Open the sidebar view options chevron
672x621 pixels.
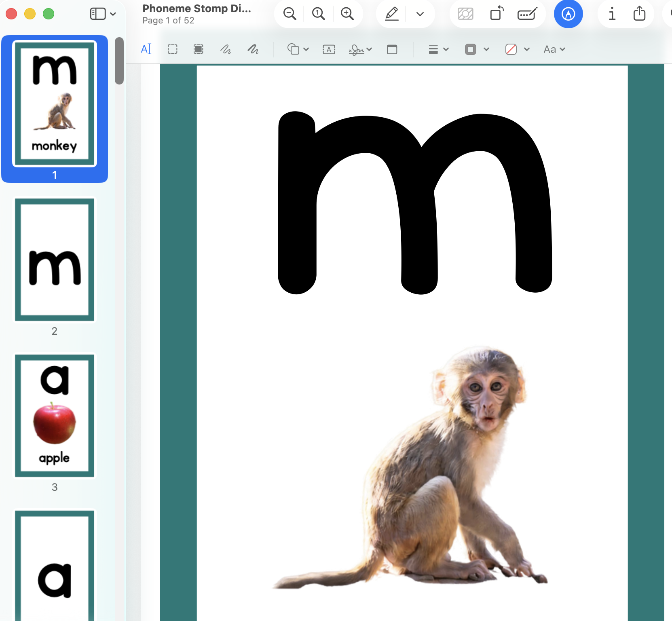[113, 14]
